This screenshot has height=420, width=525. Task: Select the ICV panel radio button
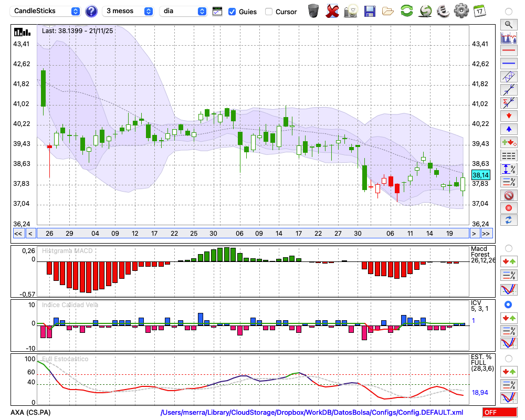[509, 304]
